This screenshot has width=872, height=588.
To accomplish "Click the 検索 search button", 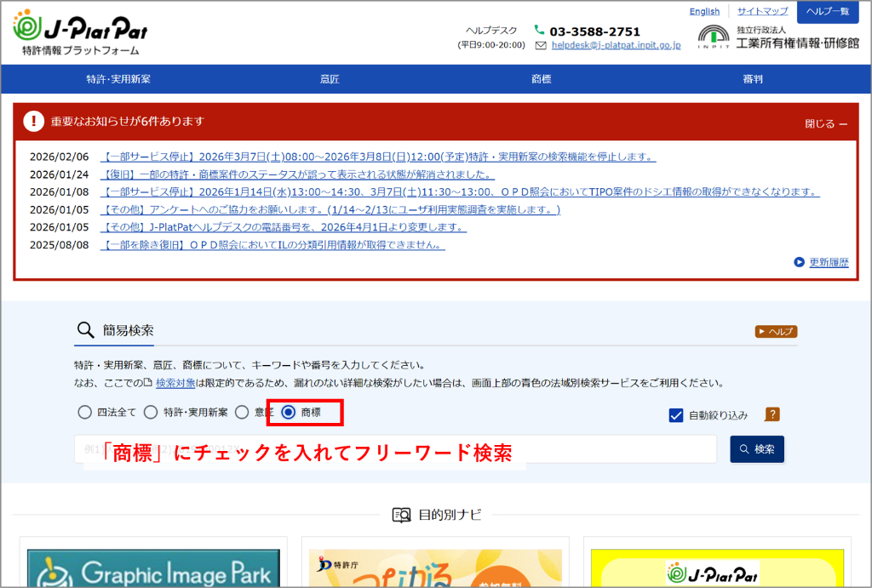I will point(756,448).
